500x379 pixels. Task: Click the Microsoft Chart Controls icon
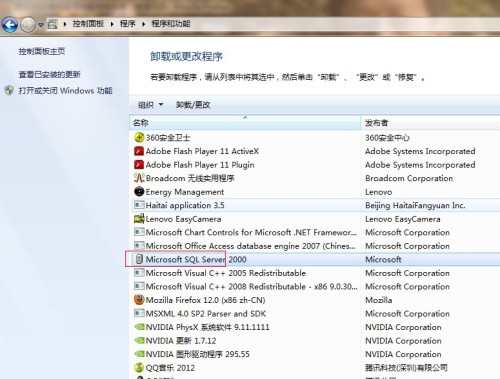[x=139, y=232]
